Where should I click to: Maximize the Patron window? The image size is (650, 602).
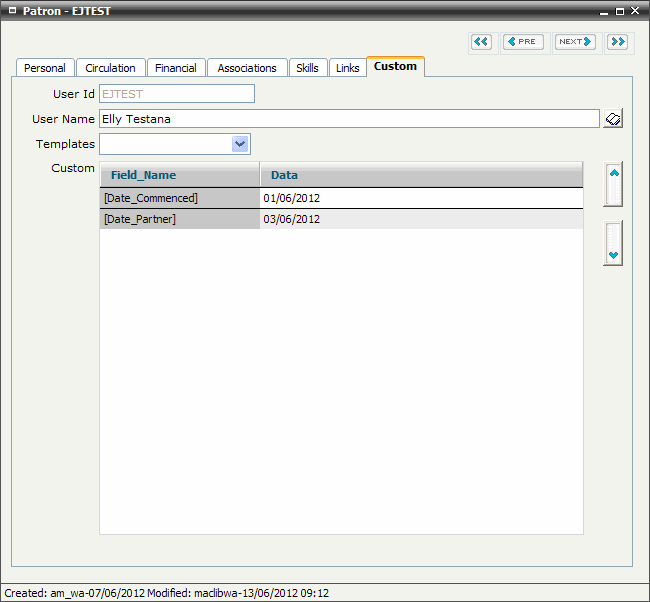620,11
